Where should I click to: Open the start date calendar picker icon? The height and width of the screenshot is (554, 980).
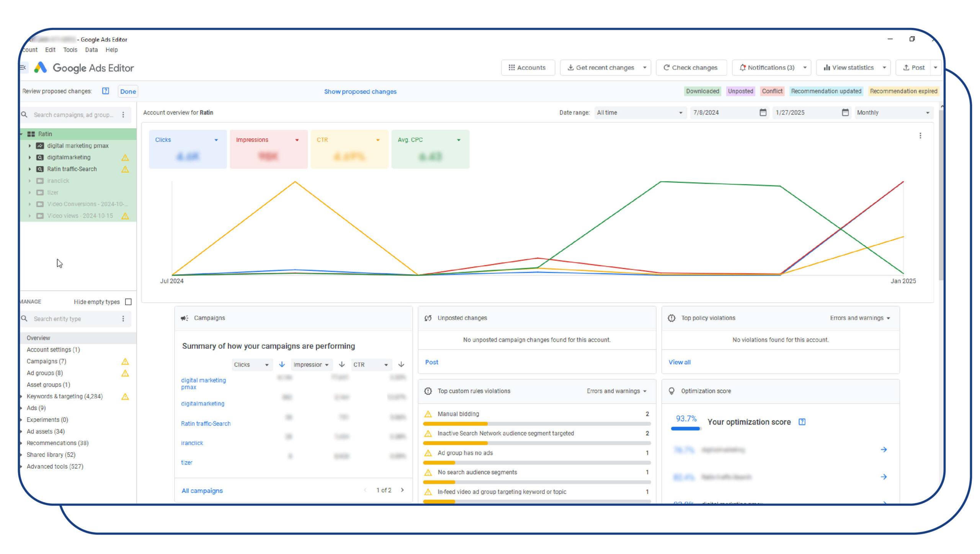tap(763, 112)
